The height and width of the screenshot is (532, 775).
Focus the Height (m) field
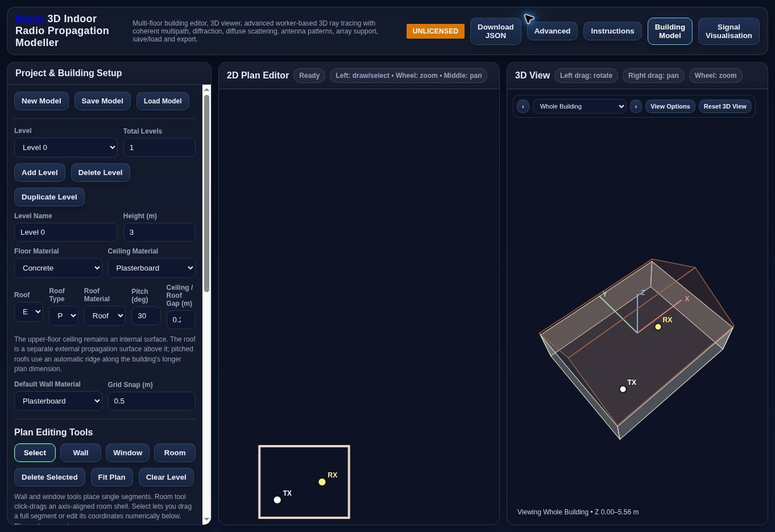(159, 232)
